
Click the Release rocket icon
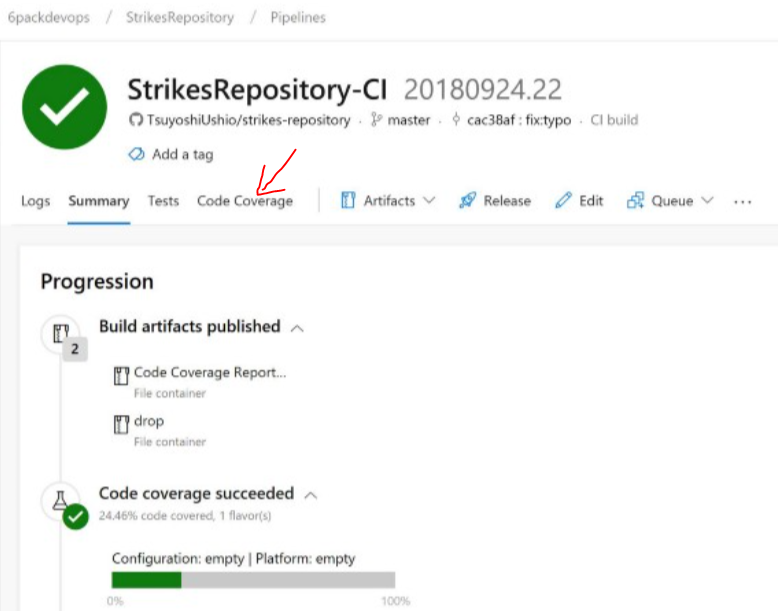[x=467, y=201]
